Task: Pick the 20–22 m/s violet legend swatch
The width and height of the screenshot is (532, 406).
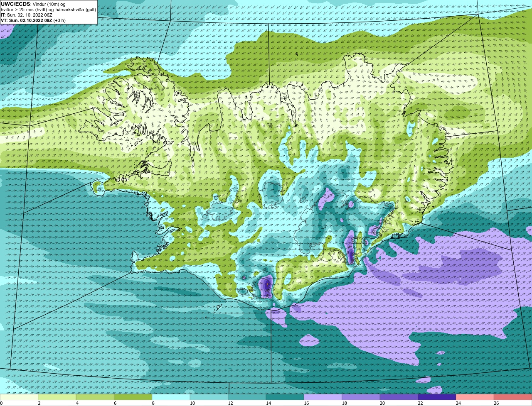Action: (x=399, y=397)
